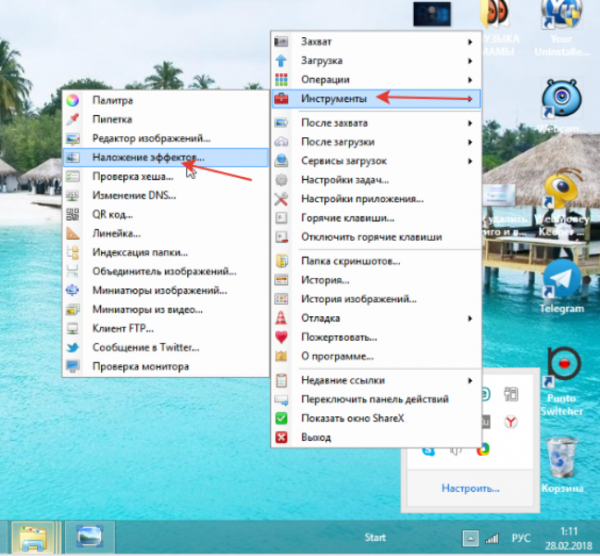Expand the Операции submenu arrow
This screenshot has height=556, width=600.
[x=470, y=80]
